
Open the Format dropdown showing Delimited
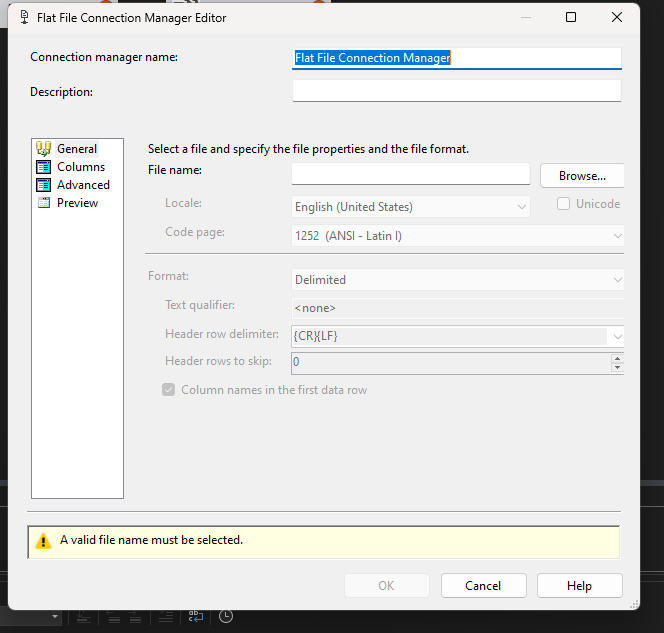click(458, 280)
